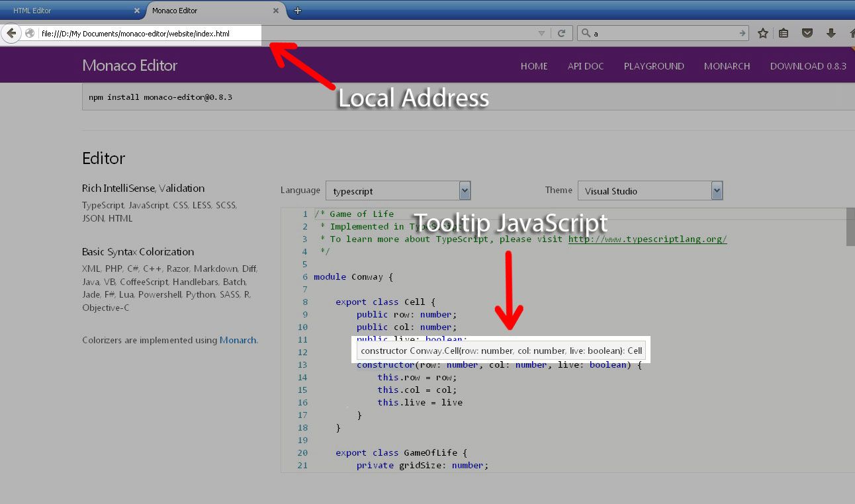Click the 'module Conway {' code line
This screenshot has height=504, width=855.
pos(353,276)
